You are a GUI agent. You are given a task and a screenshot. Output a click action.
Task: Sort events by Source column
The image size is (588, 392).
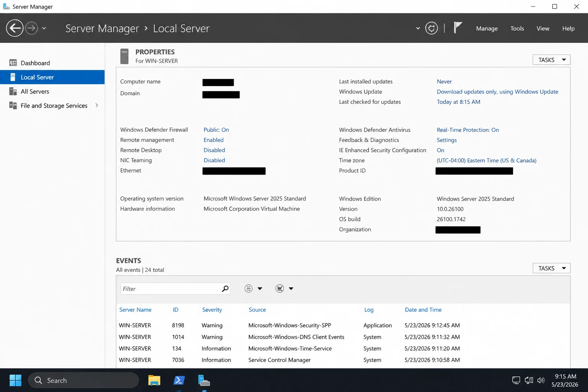tap(257, 310)
